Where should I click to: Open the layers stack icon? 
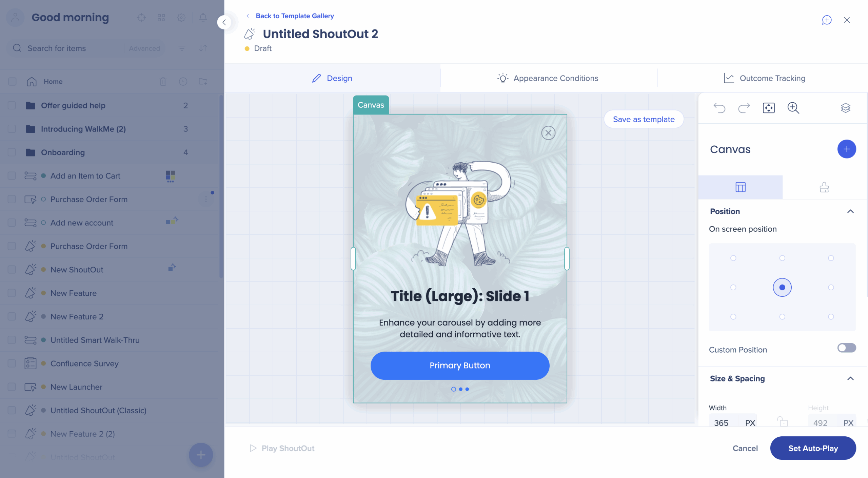(846, 108)
